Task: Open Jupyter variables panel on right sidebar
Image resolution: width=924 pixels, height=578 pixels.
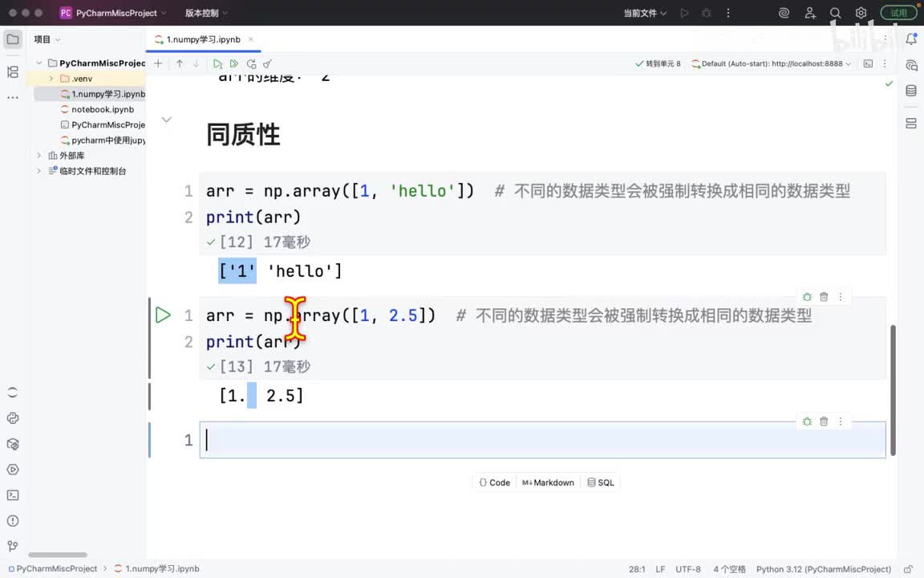Action: [911, 124]
